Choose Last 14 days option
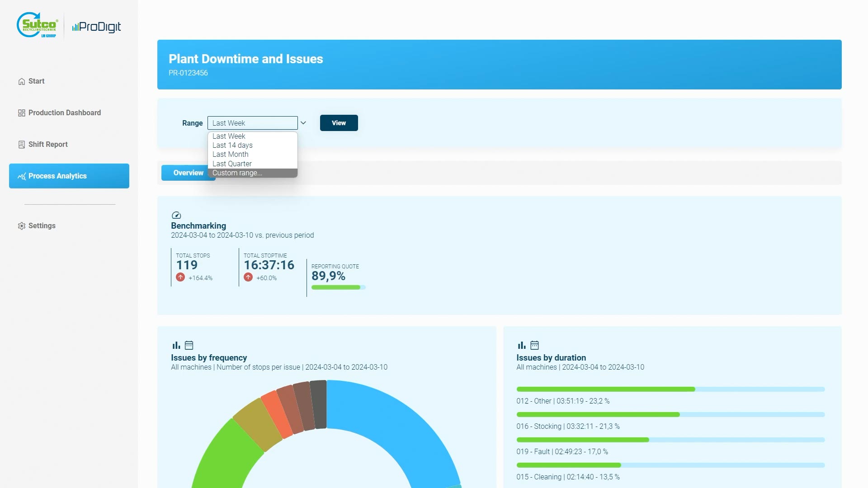 (x=252, y=145)
